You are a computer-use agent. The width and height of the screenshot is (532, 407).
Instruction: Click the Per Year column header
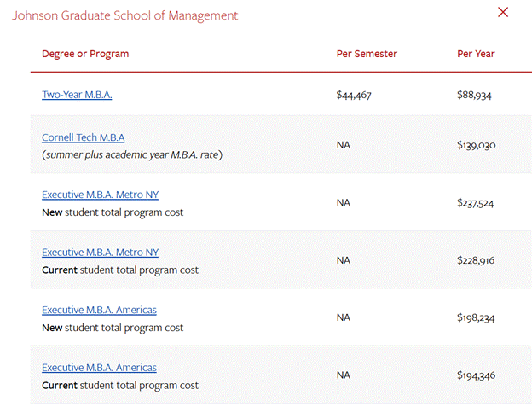476,54
